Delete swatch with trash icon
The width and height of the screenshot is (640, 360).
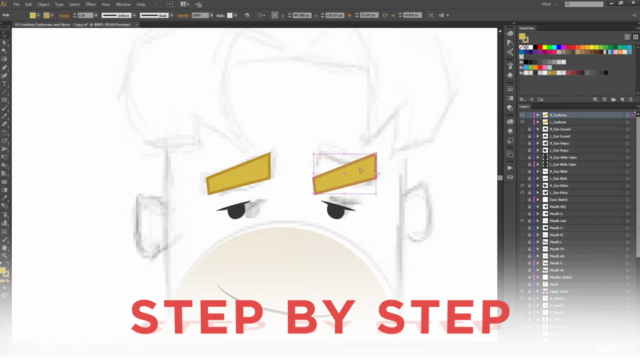[x=631, y=100]
